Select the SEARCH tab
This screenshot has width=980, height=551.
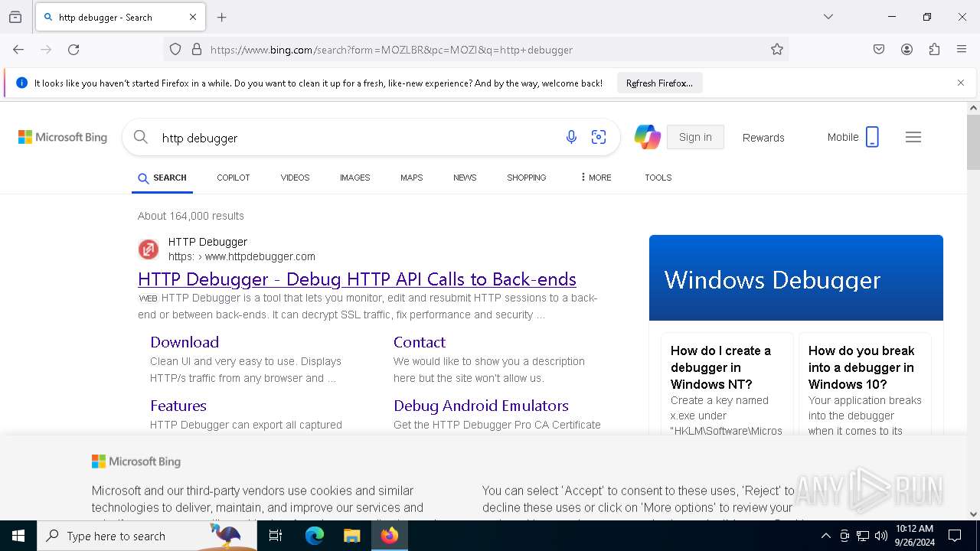click(162, 178)
